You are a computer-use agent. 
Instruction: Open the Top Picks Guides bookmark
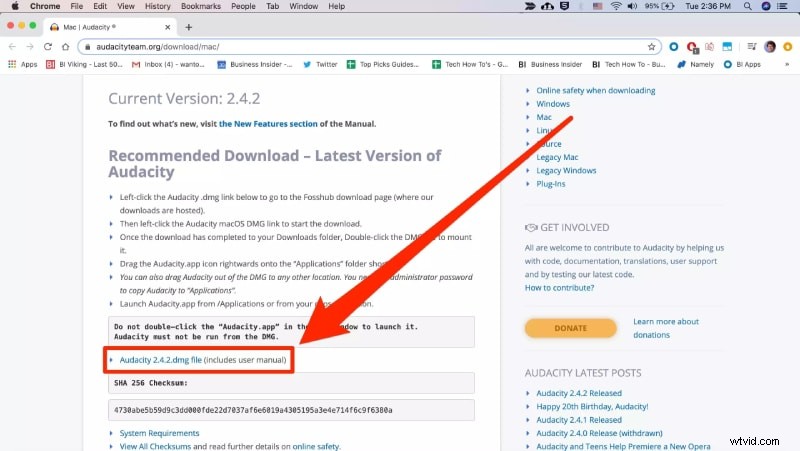pos(383,64)
